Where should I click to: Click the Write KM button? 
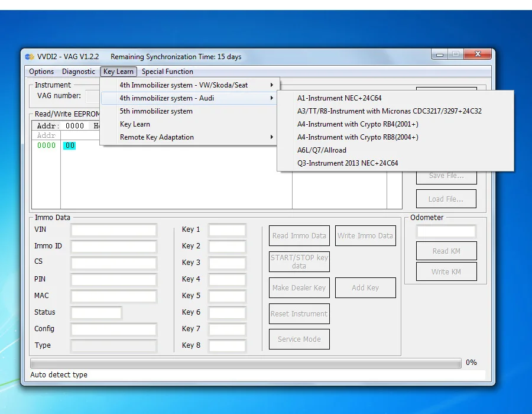pos(446,271)
